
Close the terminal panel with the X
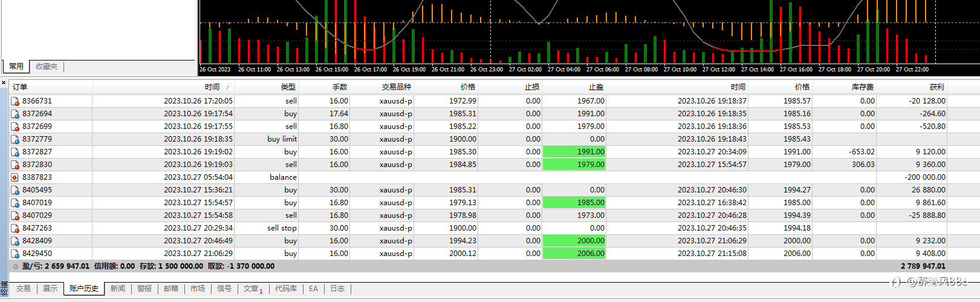pos(4,83)
